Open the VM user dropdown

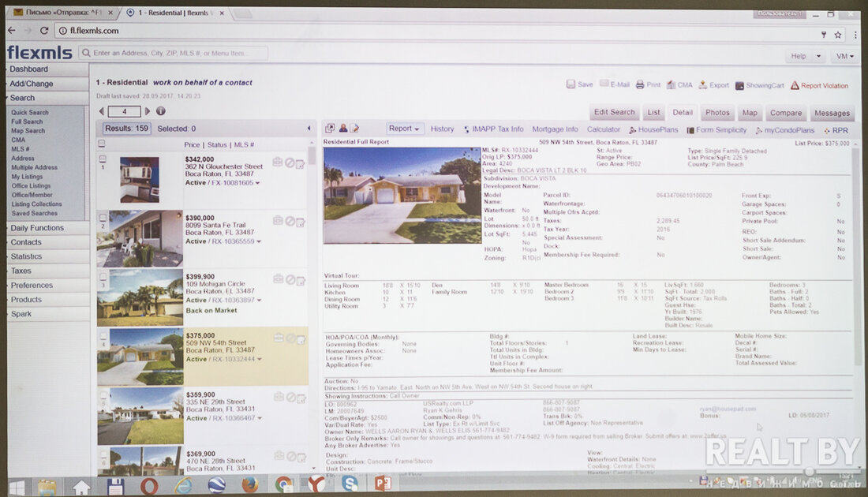[846, 56]
